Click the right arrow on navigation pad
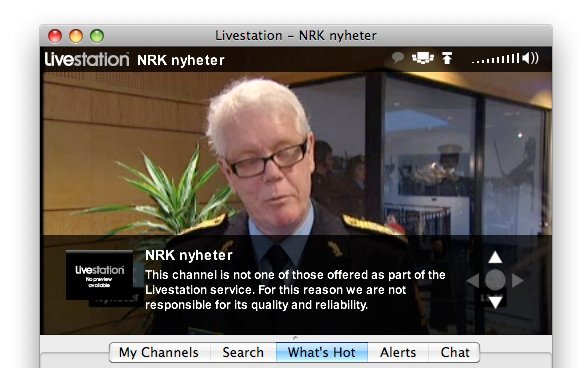 pos(517,280)
